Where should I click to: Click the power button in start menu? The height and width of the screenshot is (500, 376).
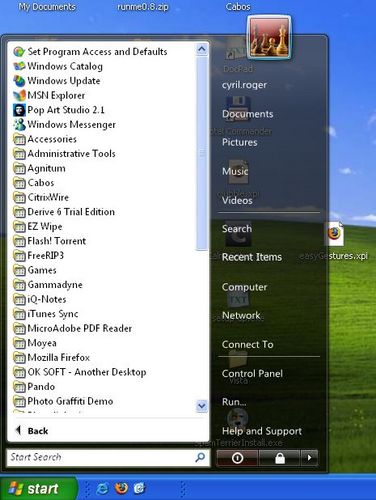point(237,458)
